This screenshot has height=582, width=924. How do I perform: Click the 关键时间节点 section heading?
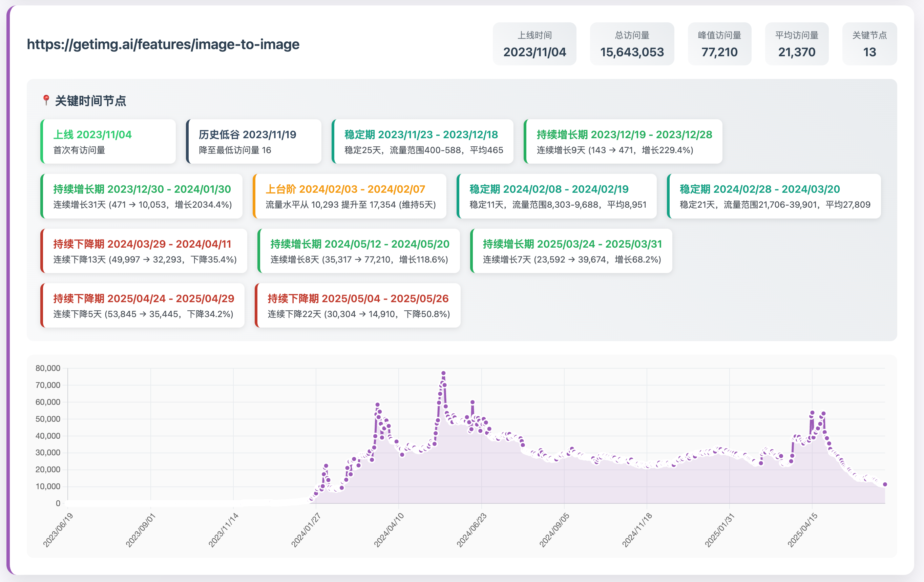(90, 101)
